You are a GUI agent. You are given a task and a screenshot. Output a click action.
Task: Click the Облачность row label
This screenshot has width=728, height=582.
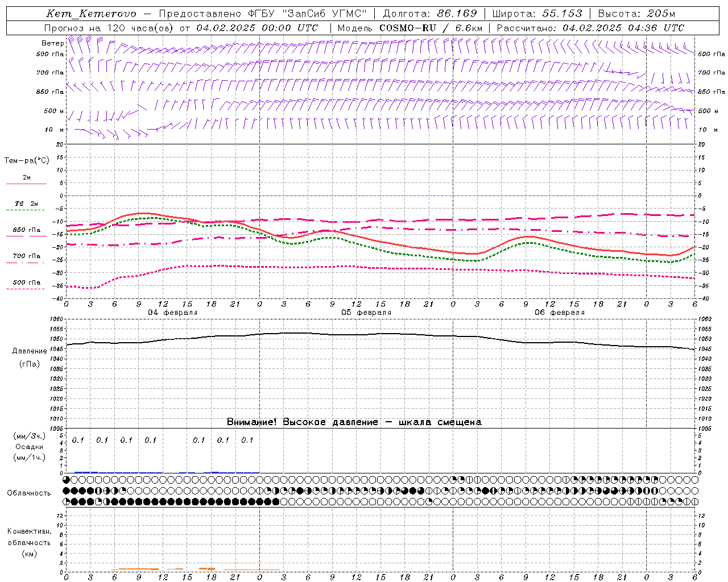(x=29, y=493)
